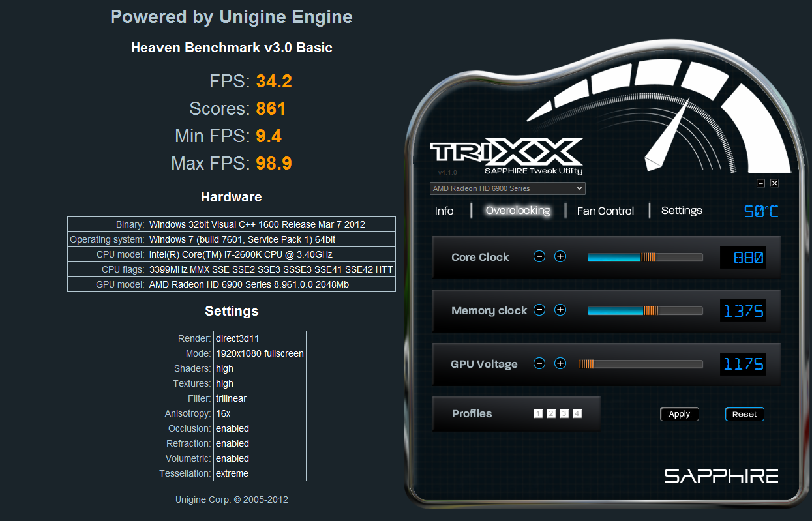Image resolution: width=812 pixels, height=521 pixels.
Task: Increase Memory clock with plus icon
Action: pyautogui.click(x=560, y=310)
